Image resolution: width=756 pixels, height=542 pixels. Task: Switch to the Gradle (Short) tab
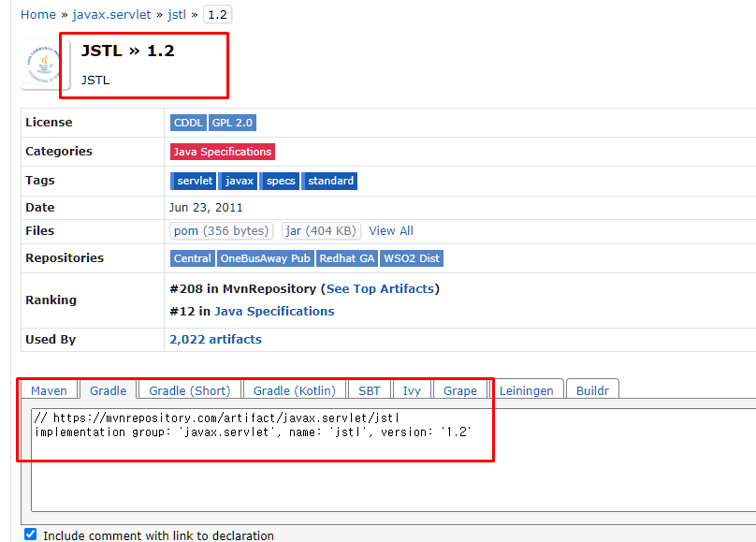point(190,390)
